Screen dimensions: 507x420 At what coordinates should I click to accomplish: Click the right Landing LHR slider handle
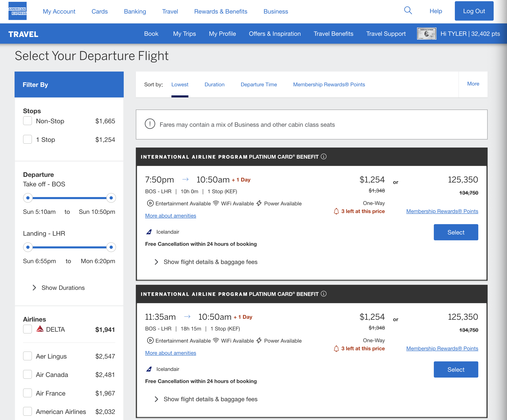coord(111,247)
